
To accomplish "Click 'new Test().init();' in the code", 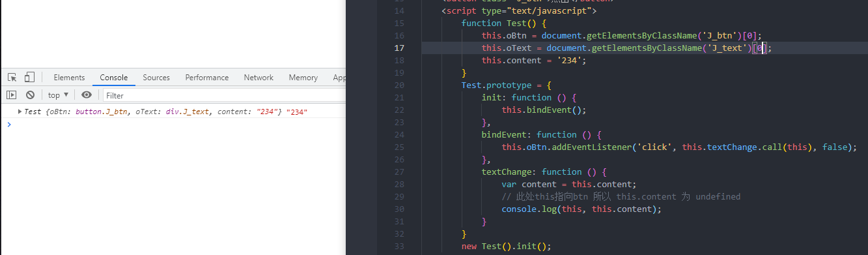I will tap(507, 246).
